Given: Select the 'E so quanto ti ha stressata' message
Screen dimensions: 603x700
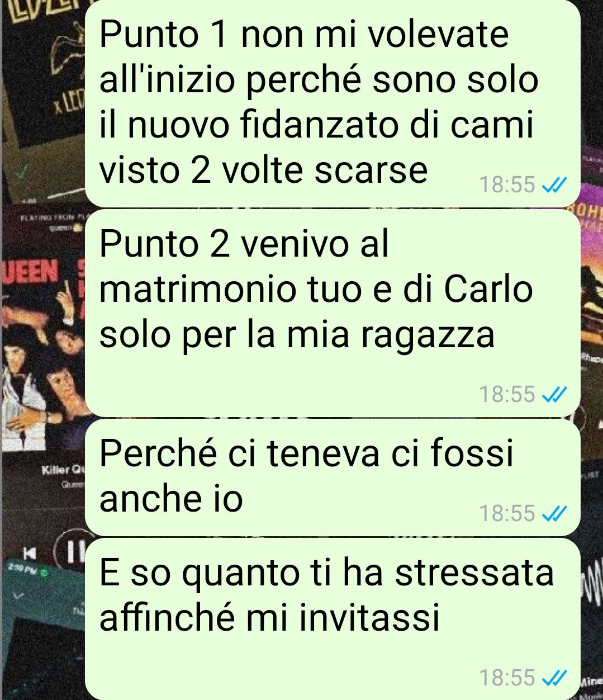Looking at the screenshot, I should tap(333, 619).
